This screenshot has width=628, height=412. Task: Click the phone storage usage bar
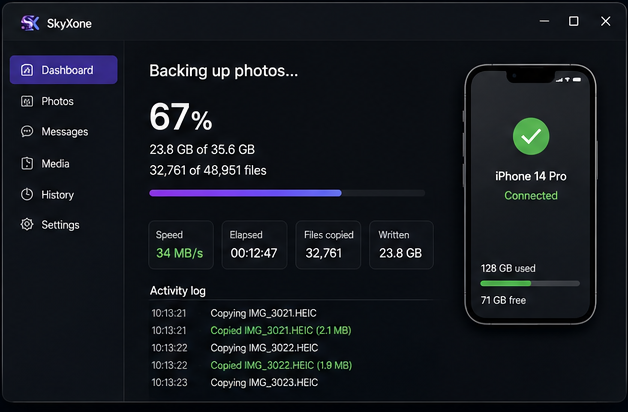(x=530, y=283)
